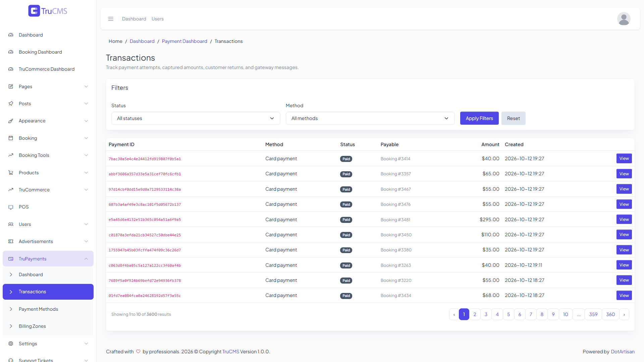The height and width of the screenshot is (362, 644).
Task: Go to pagination page 360
Action: tap(610, 314)
